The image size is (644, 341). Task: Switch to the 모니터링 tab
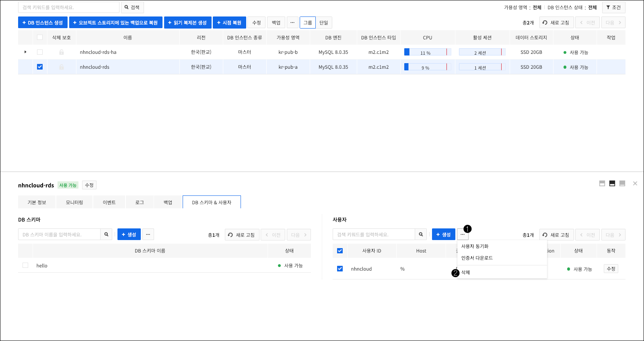74,202
